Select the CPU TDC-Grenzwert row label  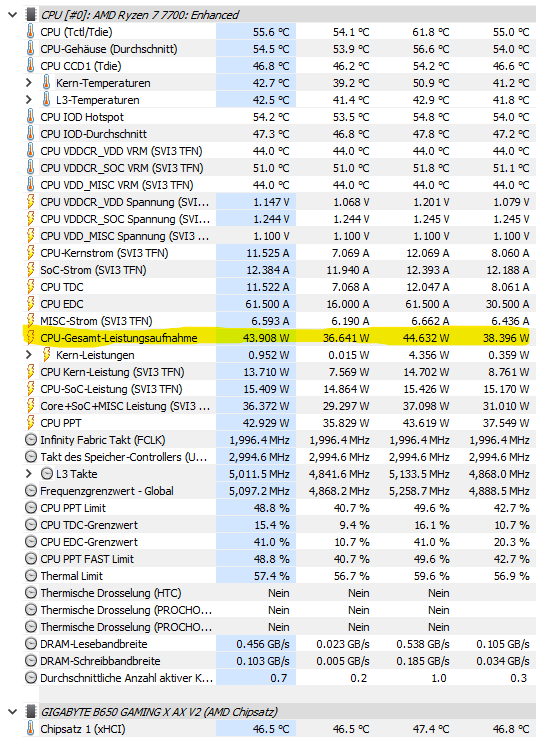tap(89, 525)
